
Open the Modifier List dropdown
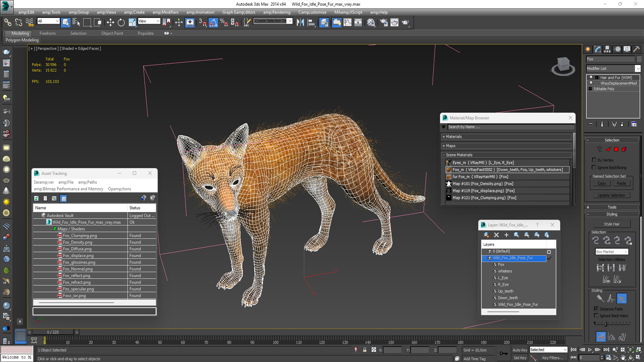(x=638, y=68)
